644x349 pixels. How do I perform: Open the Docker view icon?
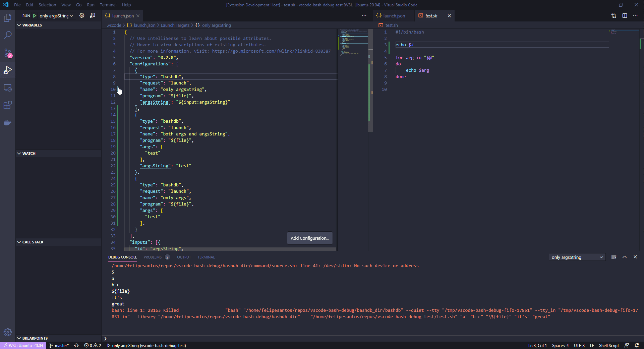click(x=7, y=123)
